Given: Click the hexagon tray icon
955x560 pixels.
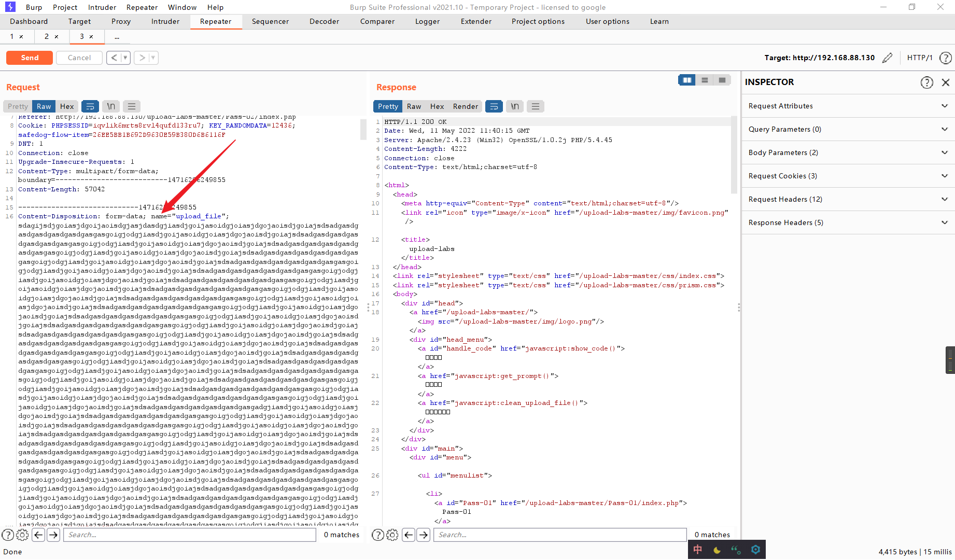Looking at the screenshot, I should tap(755, 550).
